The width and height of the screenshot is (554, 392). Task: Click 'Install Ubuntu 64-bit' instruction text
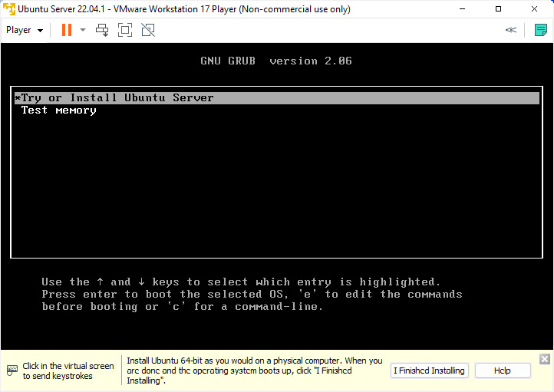[255, 371]
